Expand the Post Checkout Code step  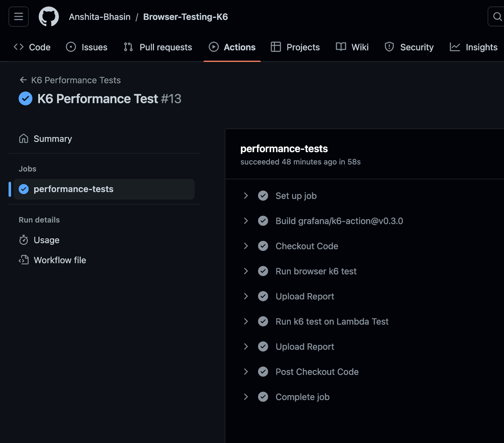click(246, 372)
